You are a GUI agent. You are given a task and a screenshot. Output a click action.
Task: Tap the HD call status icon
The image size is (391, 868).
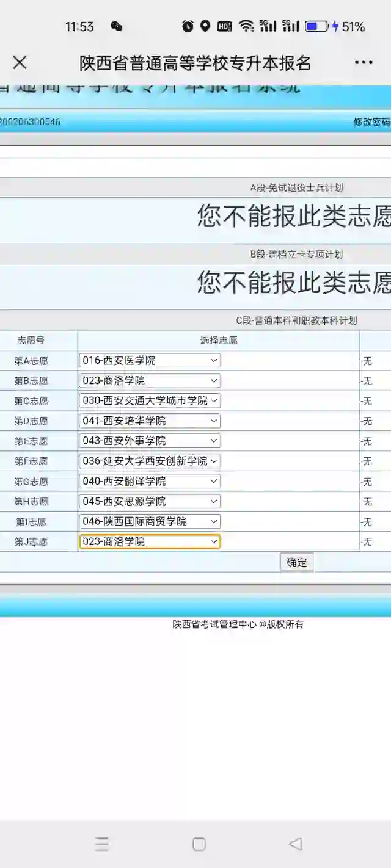225,26
